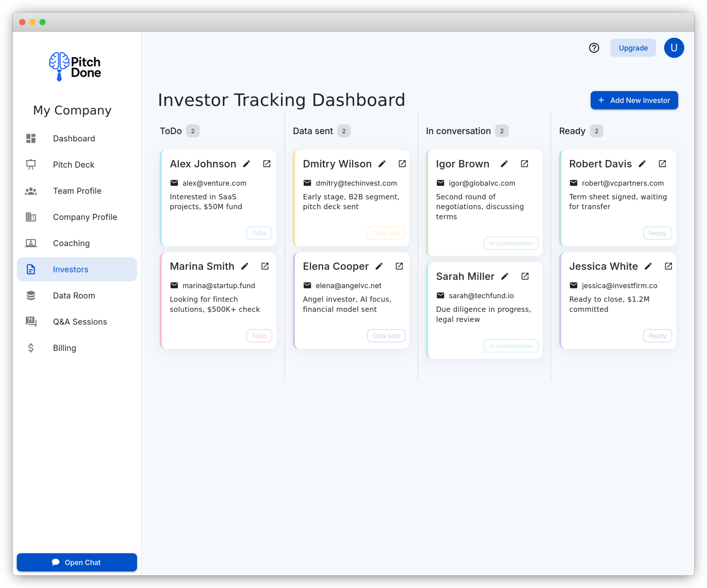Click the envelope icon beside jessica@investfirm.co
Screen dimensions: 707x588
(573, 285)
